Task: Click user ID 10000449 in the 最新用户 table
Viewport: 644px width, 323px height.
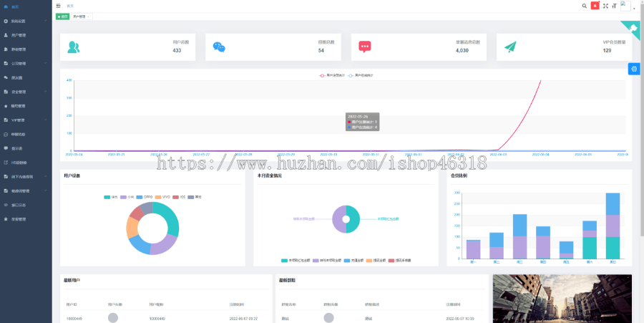Action: (x=74, y=319)
